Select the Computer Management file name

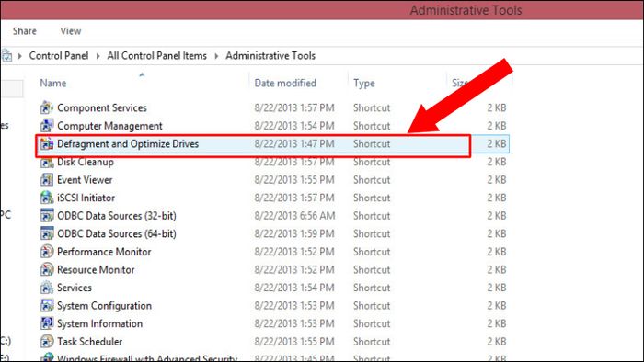click(109, 126)
